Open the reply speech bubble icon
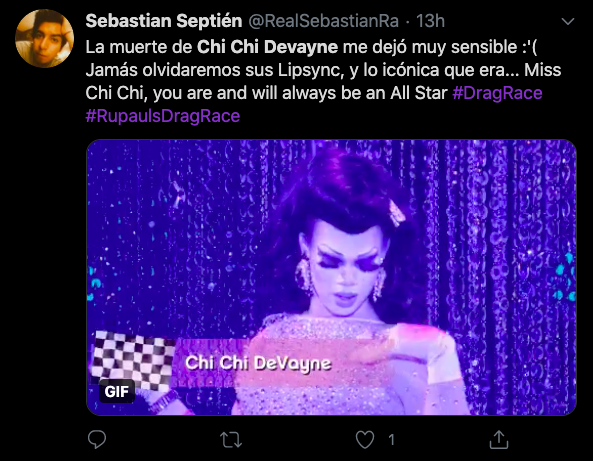 point(97,439)
